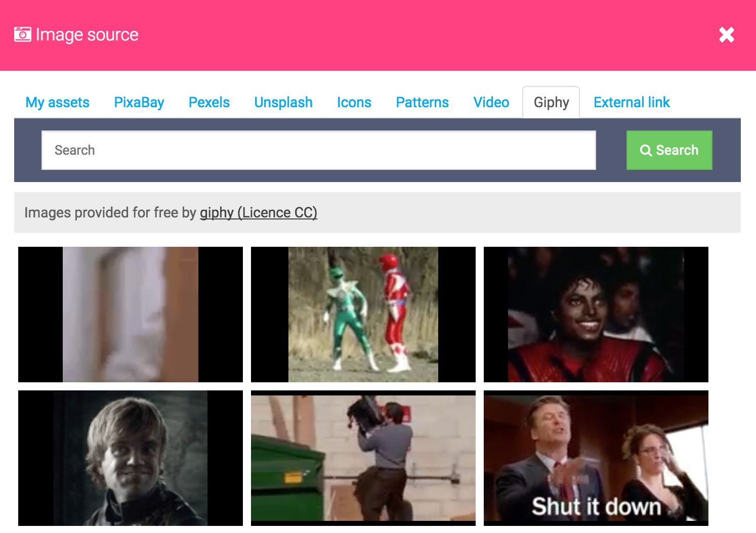Open the External link tab
This screenshot has height=533, width=756.
click(x=632, y=103)
